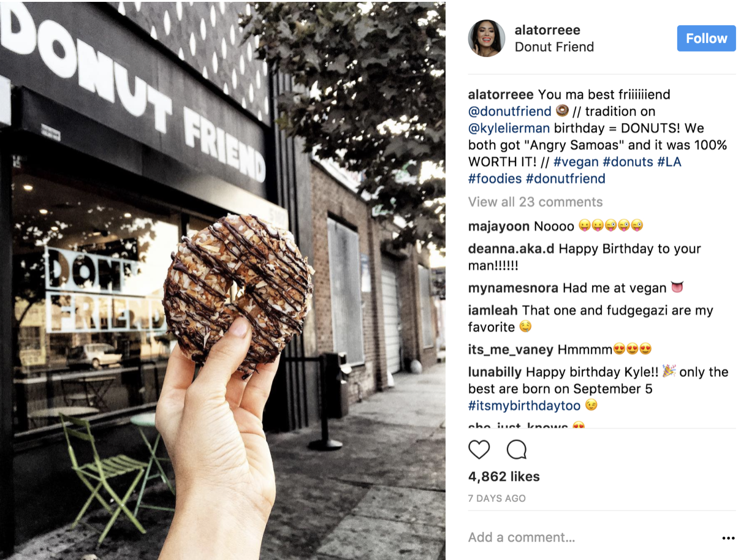Open the #itsmybirthdaytoo hashtag
Image resolution: width=749 pixels, height=560 pixels.
coord(524,406)
